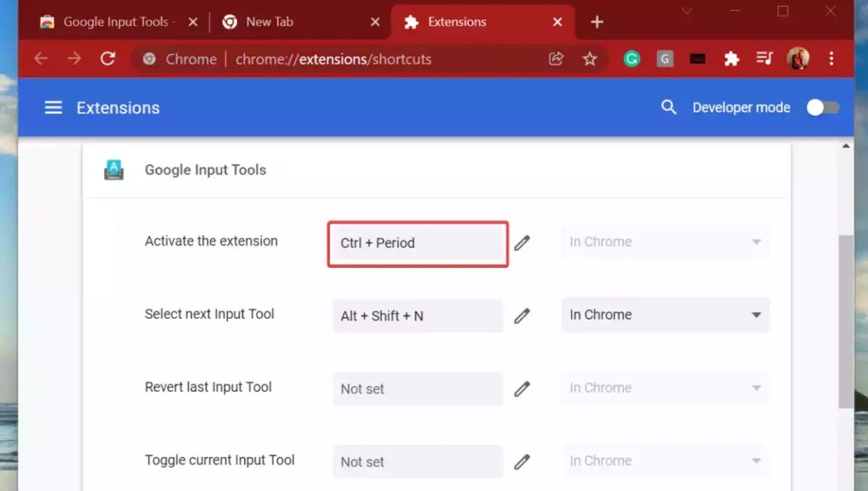Image resolution: width=868 pixels, height=491 pixels.
Task: Edit the Revert last Input Tool shortcut pencil
Action: coord(521,389)
